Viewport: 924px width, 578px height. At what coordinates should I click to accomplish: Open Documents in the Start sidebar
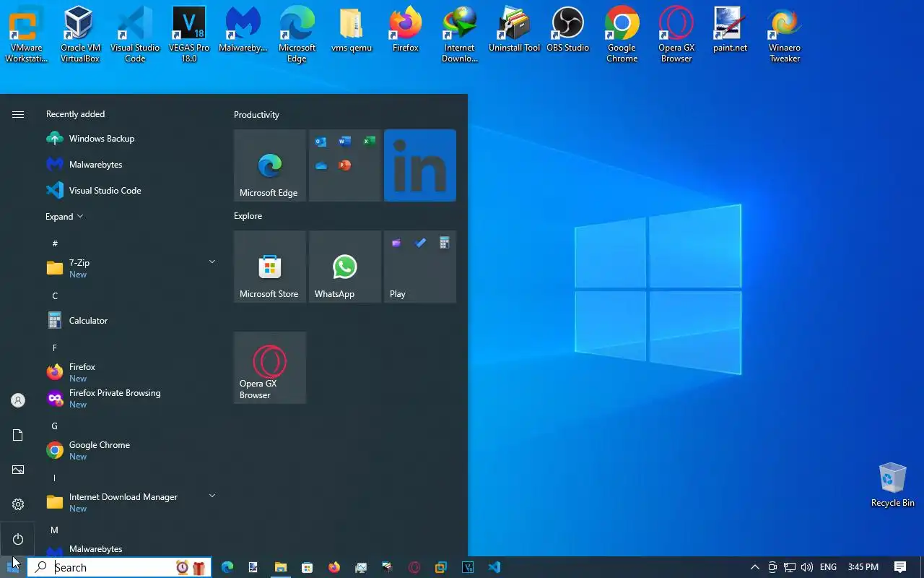click(x=18, y=435)
